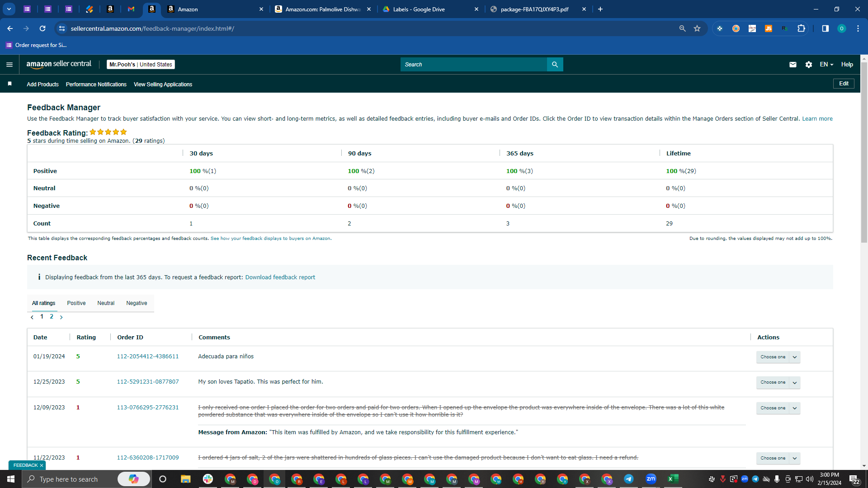Open Mr.Pooh's United States marketplace switcher
The height and width of the screenshot is (488, 868).
click(141, 65)
